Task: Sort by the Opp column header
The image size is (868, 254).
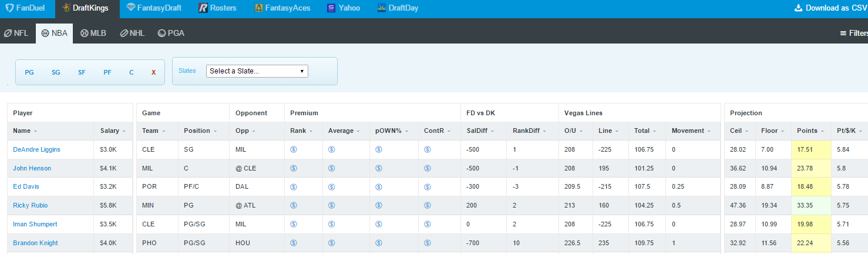Action: tap(244, 131)
